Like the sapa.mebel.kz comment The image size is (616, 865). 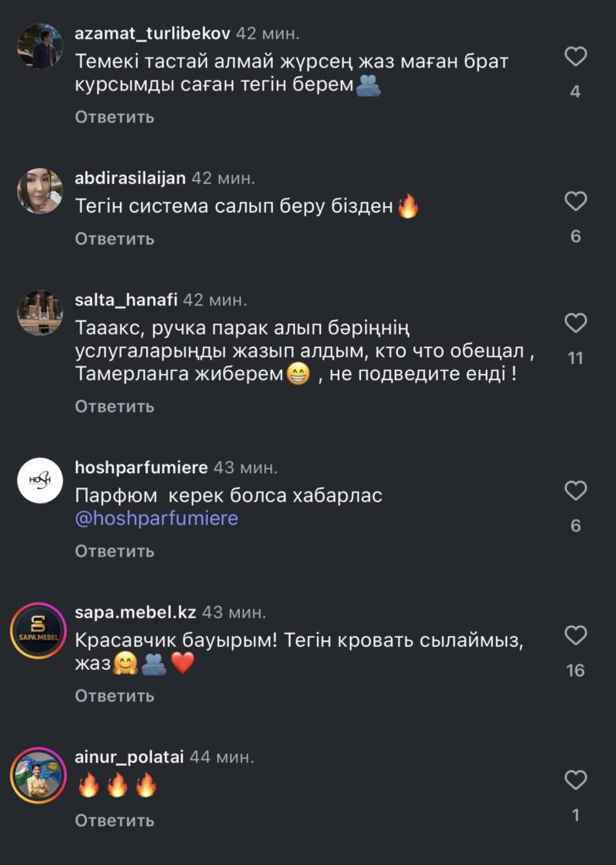coord(575,636)
